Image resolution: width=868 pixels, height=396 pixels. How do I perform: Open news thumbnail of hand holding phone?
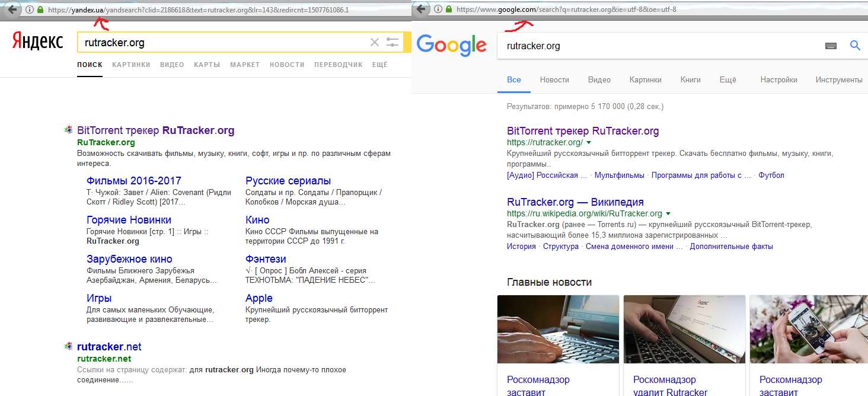coord(809,329)
